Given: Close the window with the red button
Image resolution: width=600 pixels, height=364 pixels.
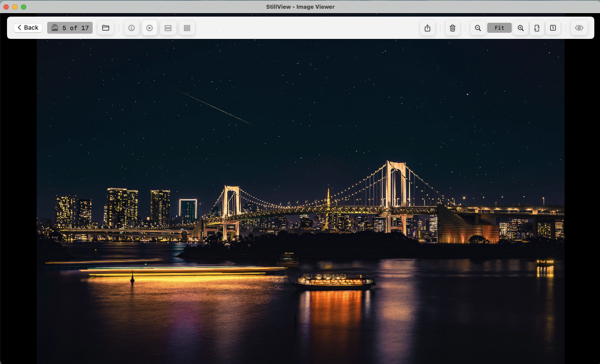Looking at the screenshot, I should 6,7.
